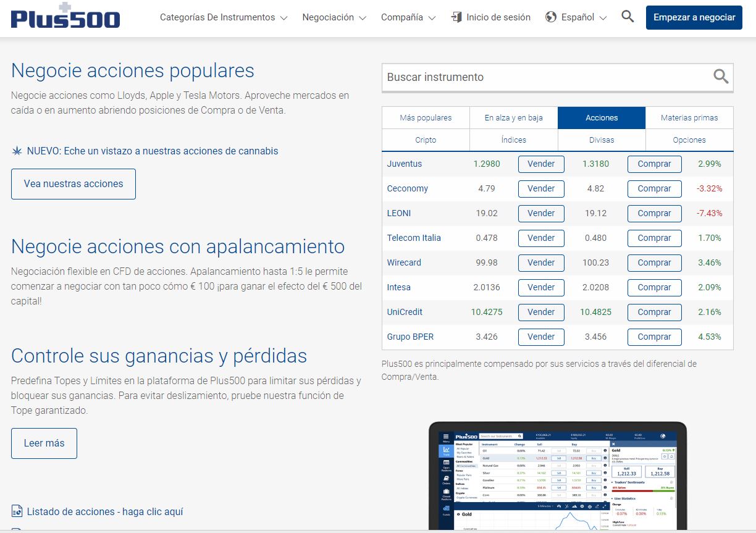Click Grupo BPER change value 4.53%
The width and height of the screenshot is (756, 533).
[710, 337]
